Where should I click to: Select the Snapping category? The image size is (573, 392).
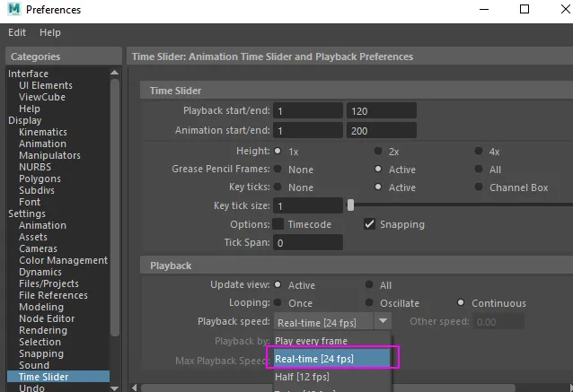tap(41, 354)
